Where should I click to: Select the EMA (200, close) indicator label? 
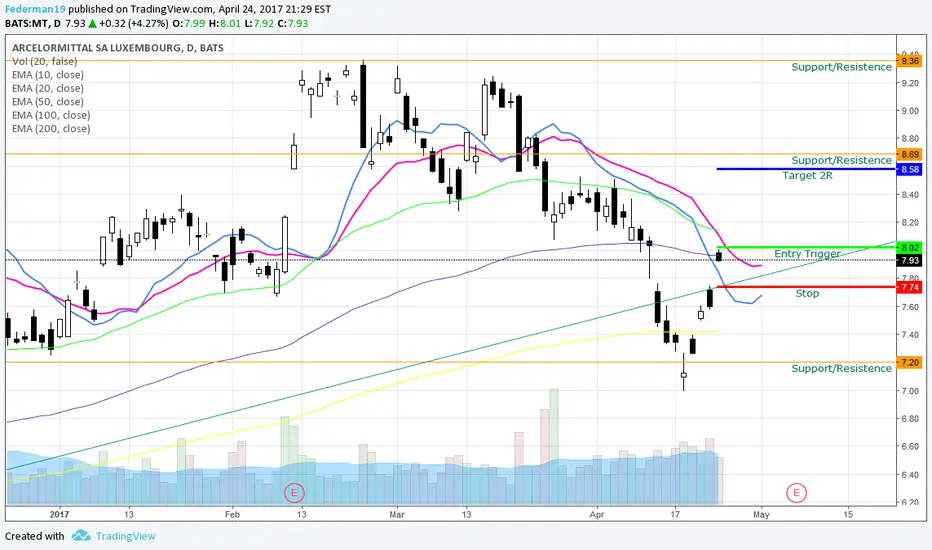click(51, 128)
